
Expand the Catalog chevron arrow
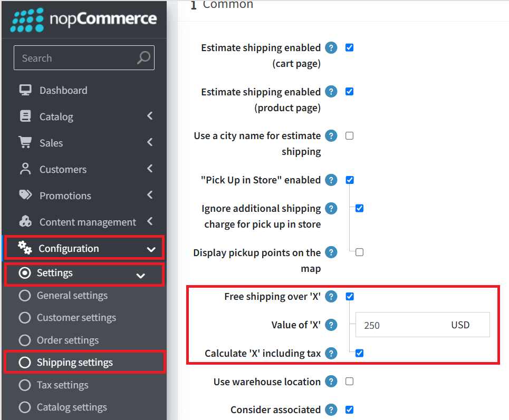click(150, 116)
